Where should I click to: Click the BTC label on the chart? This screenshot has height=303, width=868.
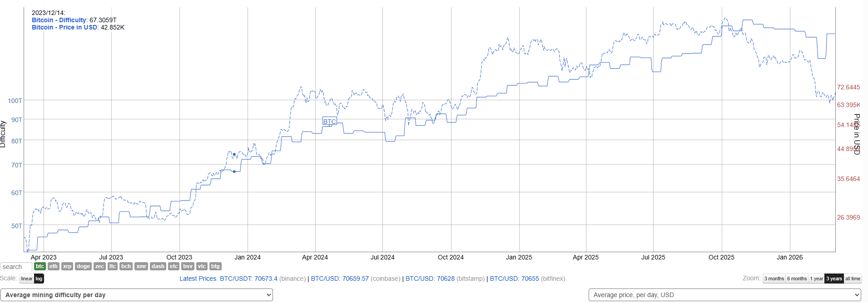pos(330,121)
